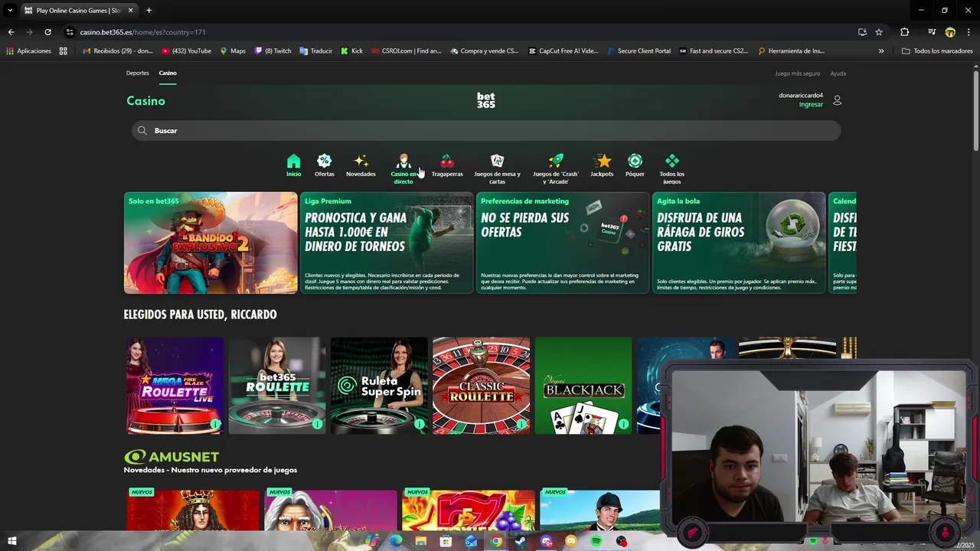Click the account profile icon
The width and height of the screenshot is (980, 551).
point(837,100)
